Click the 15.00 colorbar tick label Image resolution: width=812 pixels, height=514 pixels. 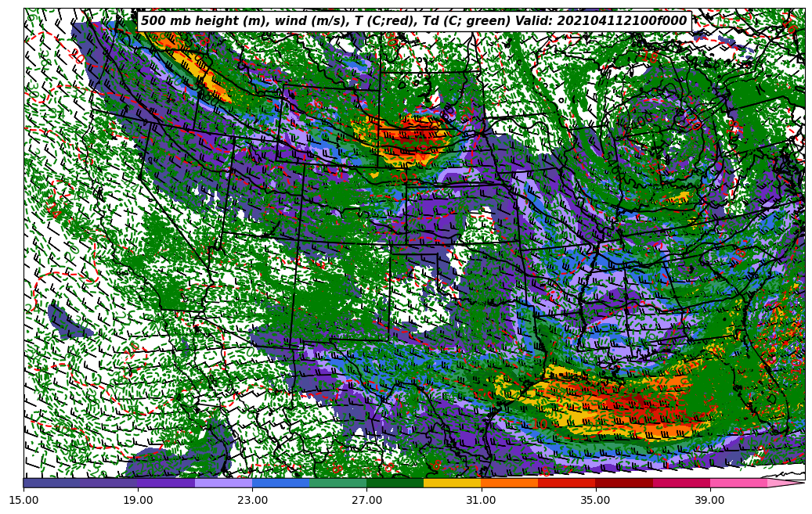point(23,499)
